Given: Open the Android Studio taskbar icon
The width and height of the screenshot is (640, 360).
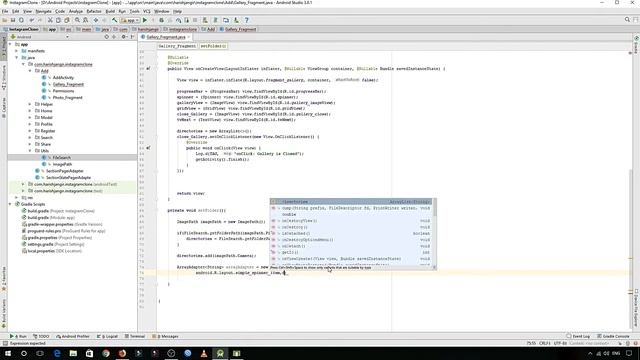Looking at the screenshot, I should 220,353.
